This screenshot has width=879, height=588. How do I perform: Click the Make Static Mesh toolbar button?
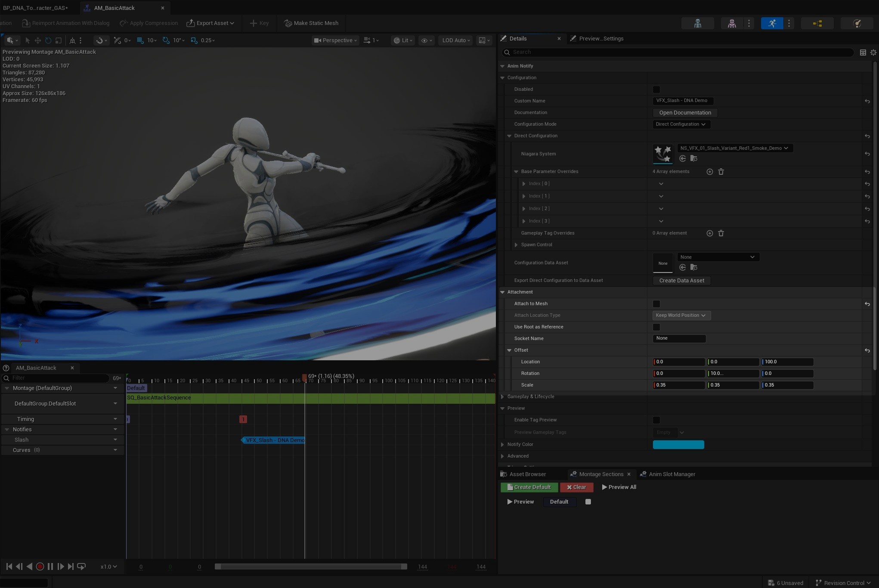[x=311, y=23]
